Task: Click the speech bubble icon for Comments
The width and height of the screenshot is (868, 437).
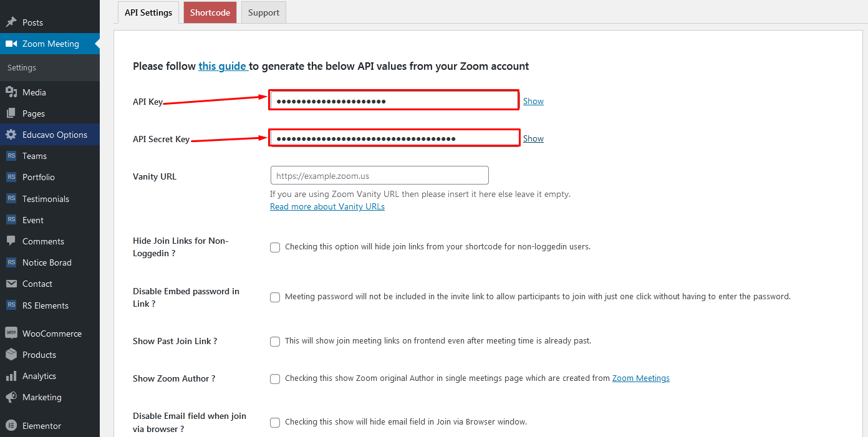Action: (x=11, y=241)
